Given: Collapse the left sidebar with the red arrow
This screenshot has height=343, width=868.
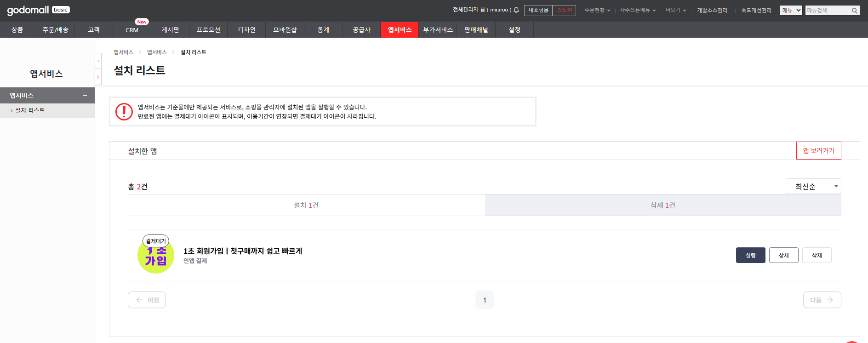Looking at the screenshot, I should click(x=98, y=61).
